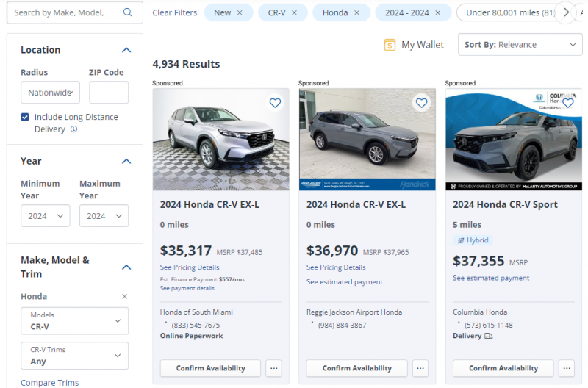The height and width of the screenshot is (388, 588).
Task: Click info icon next to Long-Distance Delivery
Action: click(73, 129)
